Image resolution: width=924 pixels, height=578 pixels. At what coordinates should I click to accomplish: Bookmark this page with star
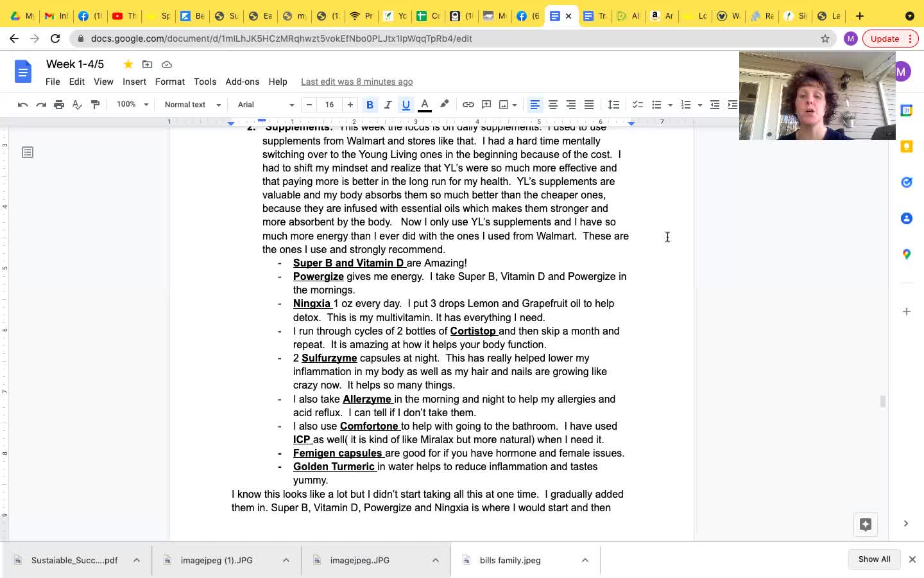pos(825,39)
